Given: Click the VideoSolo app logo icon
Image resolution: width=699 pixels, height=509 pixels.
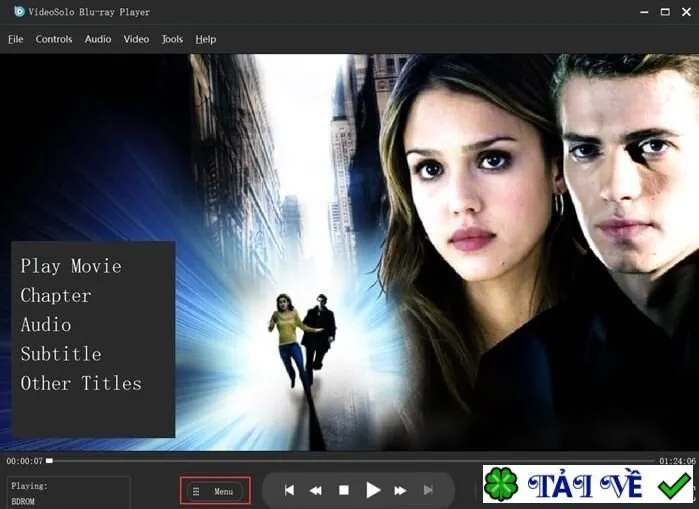Looking at the screenshot, I should click(x=19, y=11).
